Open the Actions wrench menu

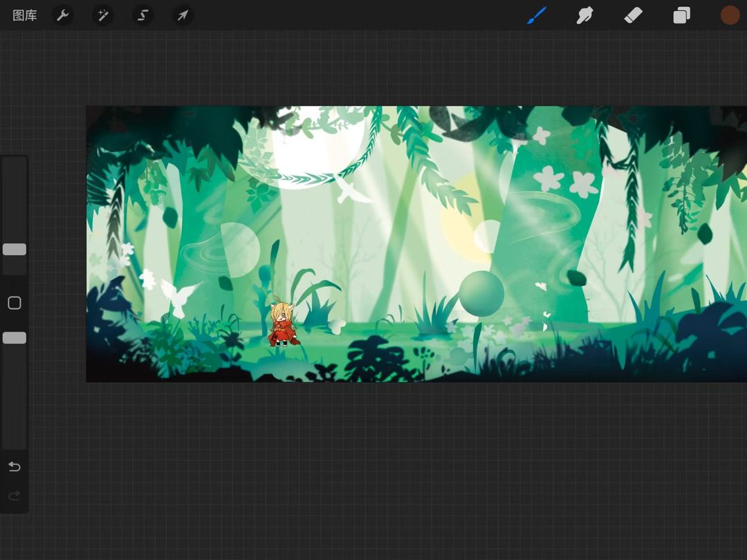click(63, 15)
